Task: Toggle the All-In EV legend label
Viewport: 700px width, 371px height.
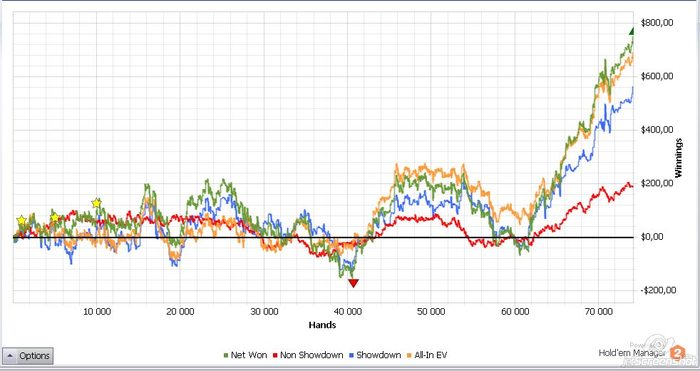Action: tap(430, 355)
